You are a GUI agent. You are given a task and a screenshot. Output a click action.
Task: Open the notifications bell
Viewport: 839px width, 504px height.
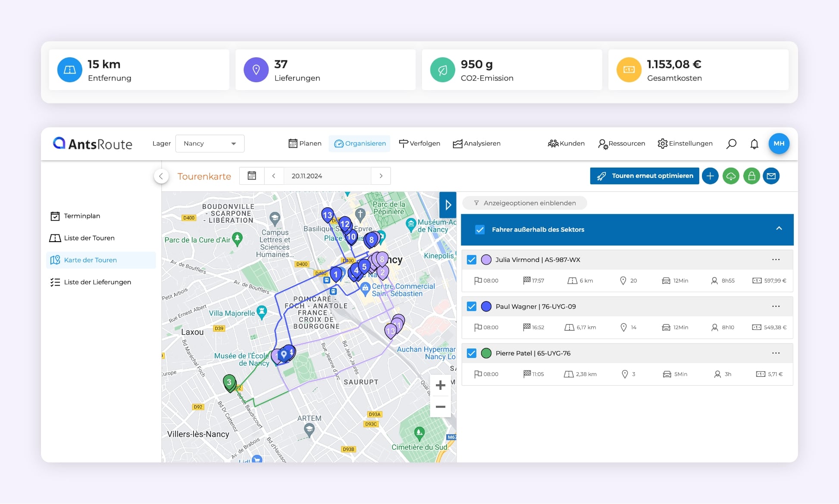pos(754,144)
